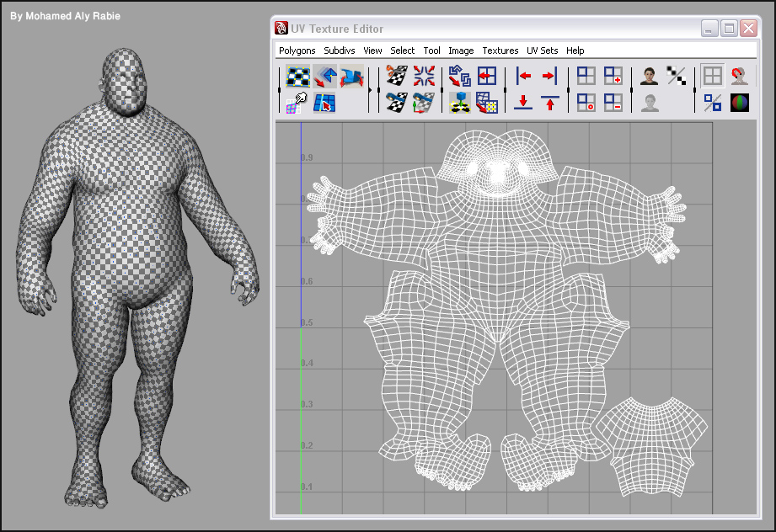Add selected UVs to isolate set

(613, 76)
